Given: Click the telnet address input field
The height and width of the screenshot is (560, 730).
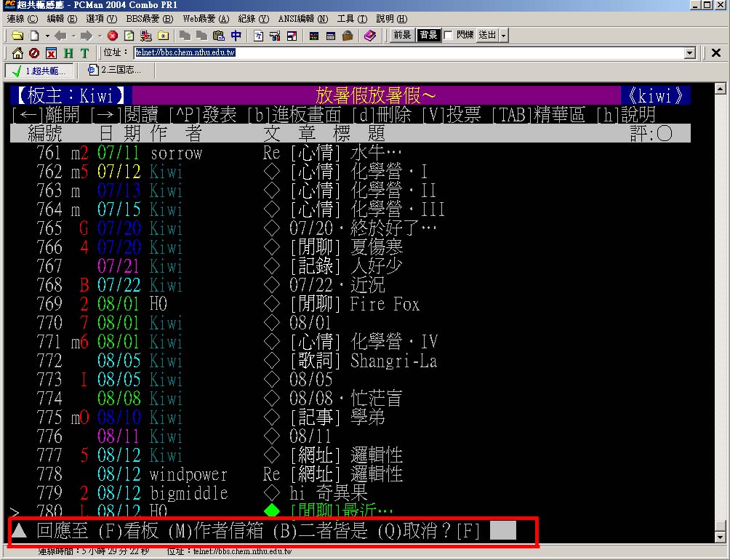Looking at the screenshot, I should point(407,53).
